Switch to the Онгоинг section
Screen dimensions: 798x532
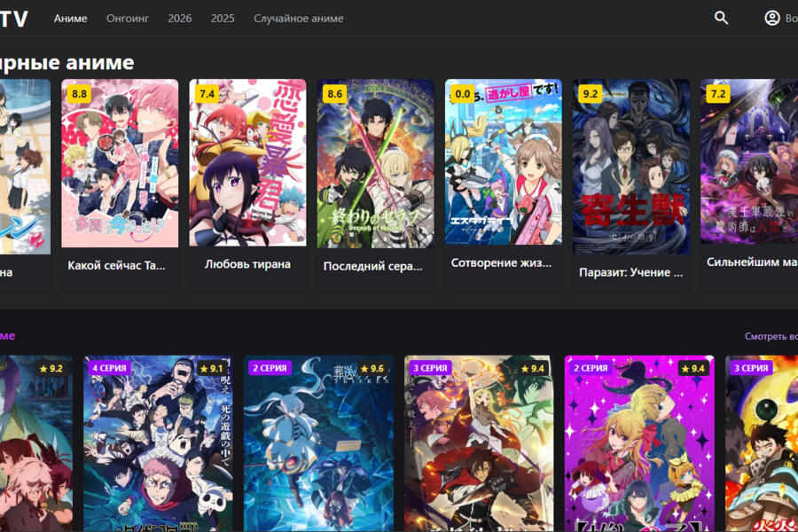[x=128, y=18]
